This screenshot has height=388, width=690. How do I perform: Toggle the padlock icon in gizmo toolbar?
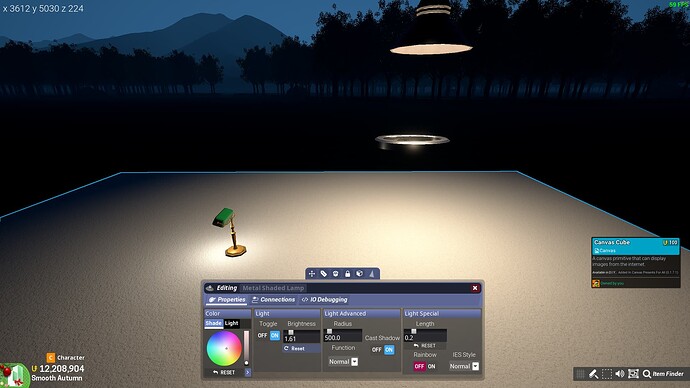pos(348,274)
